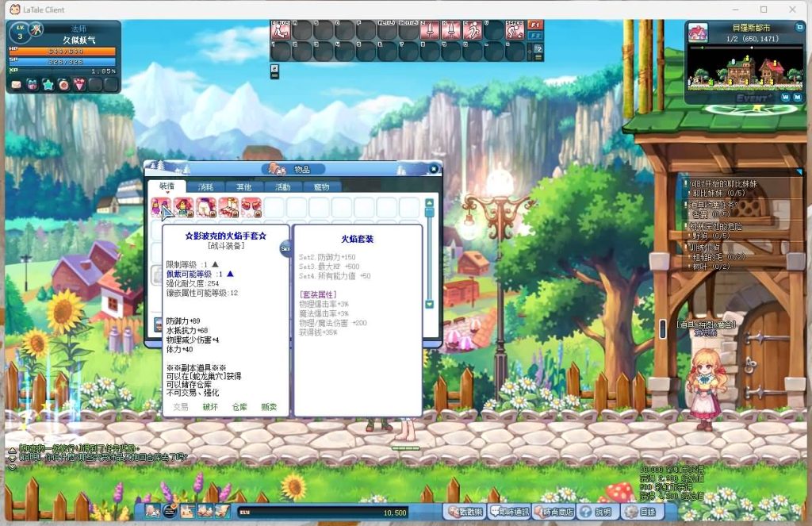Toggle the F2 quickslot page

tap(535, 36)
